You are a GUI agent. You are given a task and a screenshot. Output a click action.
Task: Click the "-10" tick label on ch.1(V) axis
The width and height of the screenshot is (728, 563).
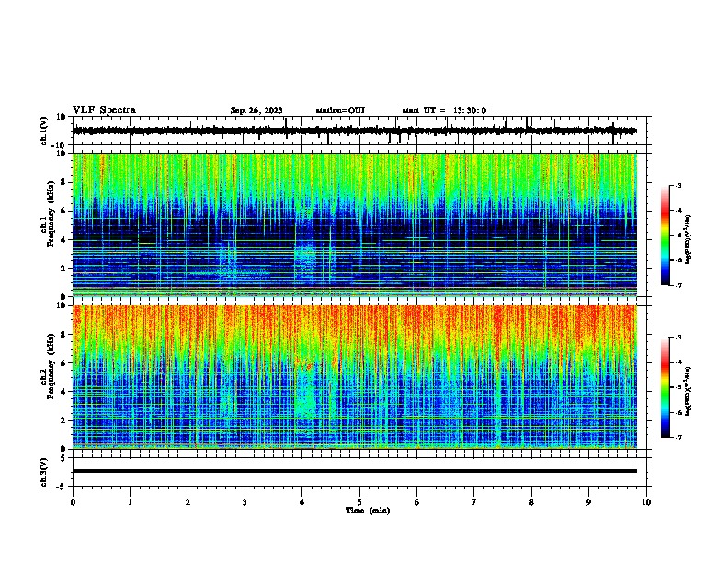pyautogui.click(x=58, y=145)
